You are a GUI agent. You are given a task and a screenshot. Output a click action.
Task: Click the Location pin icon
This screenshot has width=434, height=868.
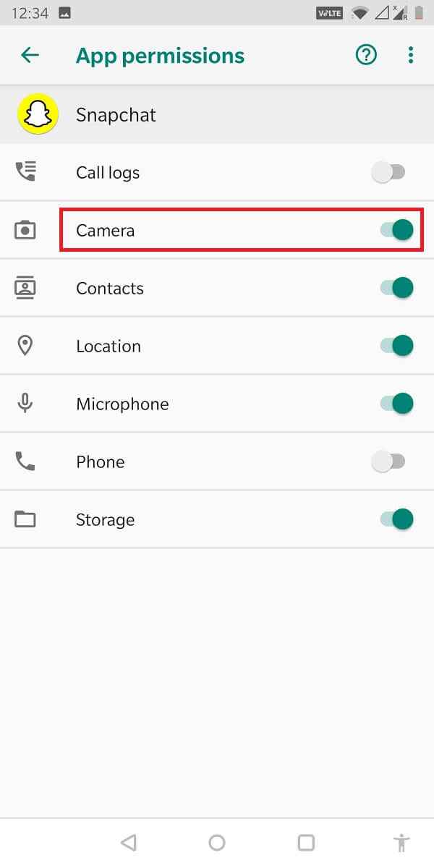[26, 345]
